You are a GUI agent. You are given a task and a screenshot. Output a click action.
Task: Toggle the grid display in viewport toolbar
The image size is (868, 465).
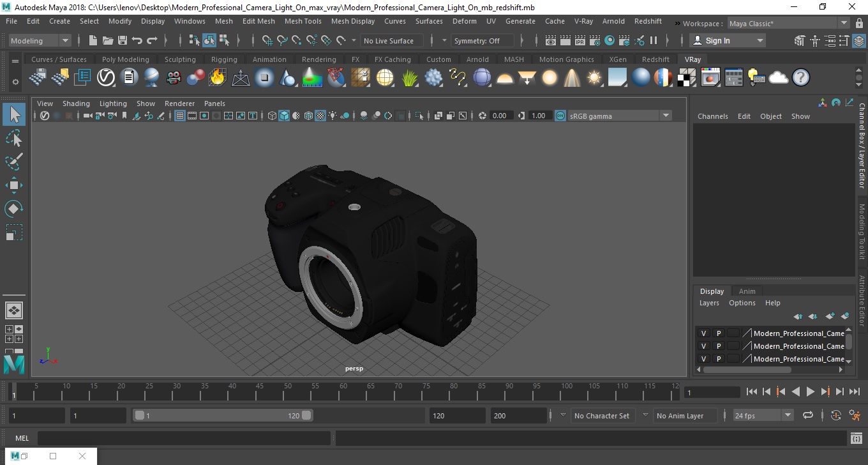coord(180,116)
